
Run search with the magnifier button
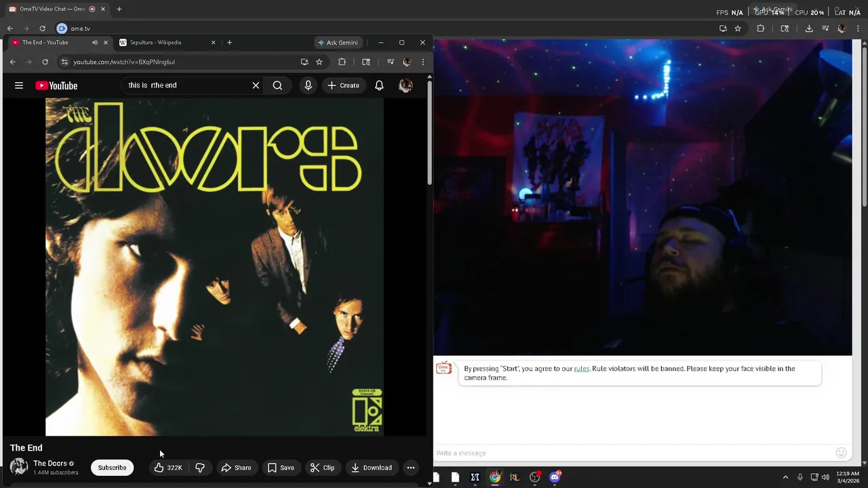click(x=277, y=85)
